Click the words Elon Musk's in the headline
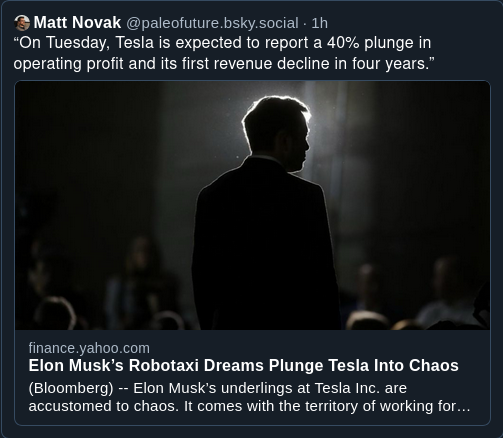 (76, 365)
